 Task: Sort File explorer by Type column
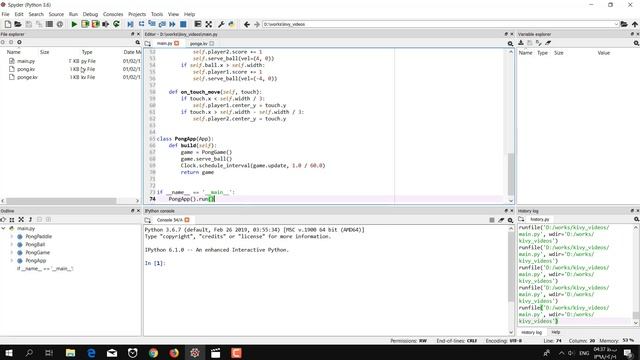(x=87, y=52)
